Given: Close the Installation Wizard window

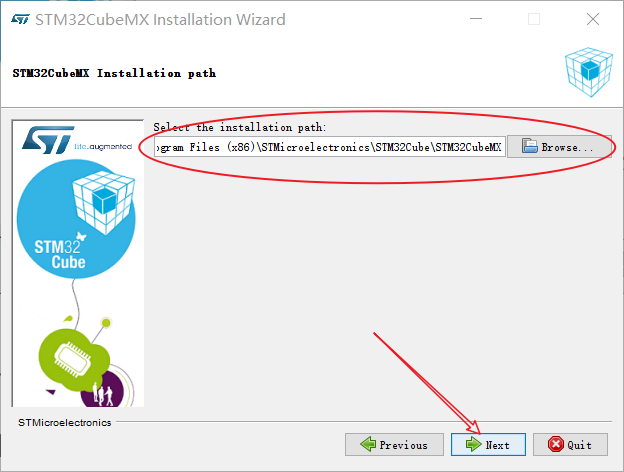Looking at the screenshot, I should 593,19.
